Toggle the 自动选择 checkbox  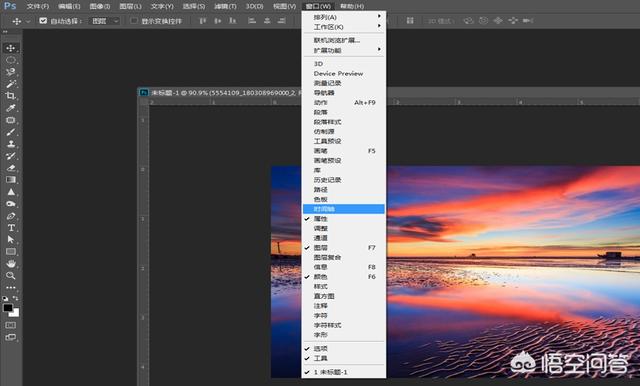click(43, 20)
